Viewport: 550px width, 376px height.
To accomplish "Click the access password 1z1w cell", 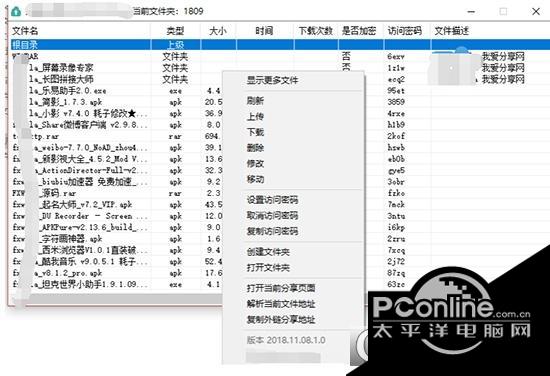I will (396, 68).
